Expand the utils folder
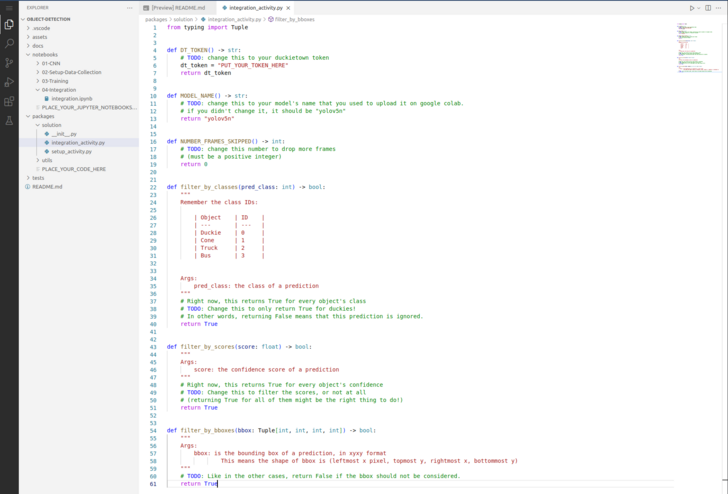728x494 pixels. 47,160
